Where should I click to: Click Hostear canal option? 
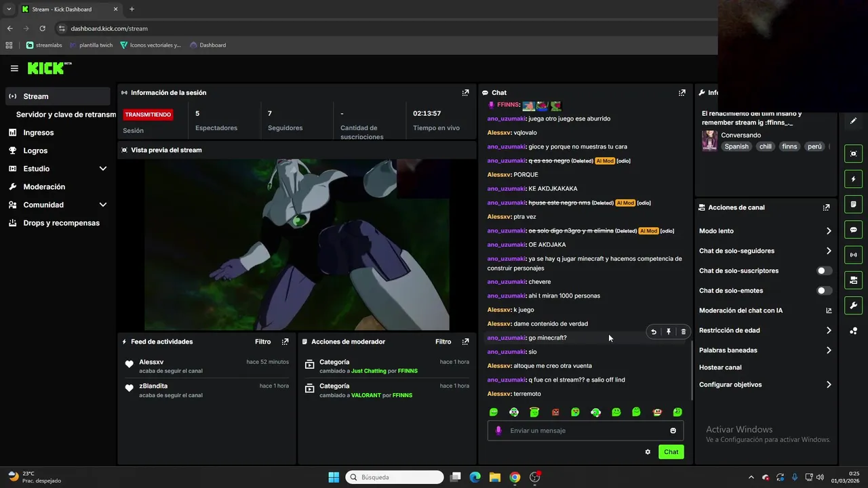720,367
